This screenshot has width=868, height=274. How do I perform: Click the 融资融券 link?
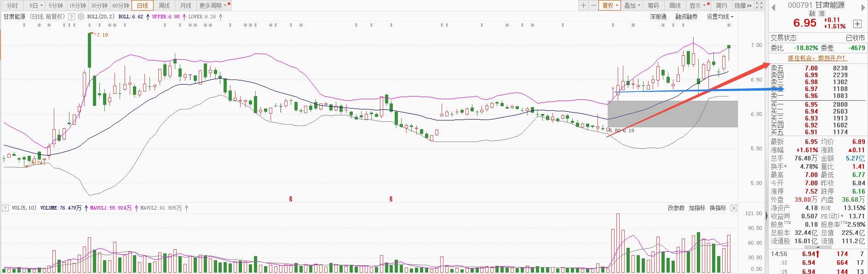(686, 17)
